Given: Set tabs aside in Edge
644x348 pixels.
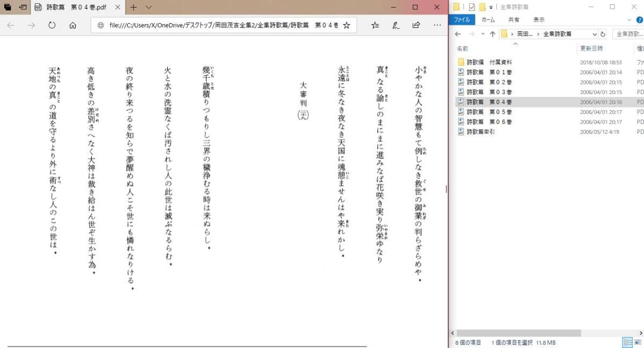Looking at the screenshot, I should (x=22, y=8).
